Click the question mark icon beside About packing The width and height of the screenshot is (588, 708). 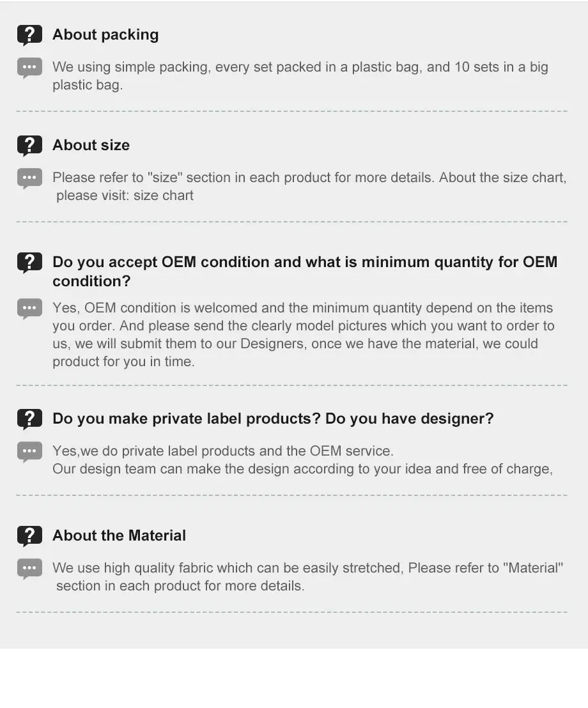coord(29,35)
